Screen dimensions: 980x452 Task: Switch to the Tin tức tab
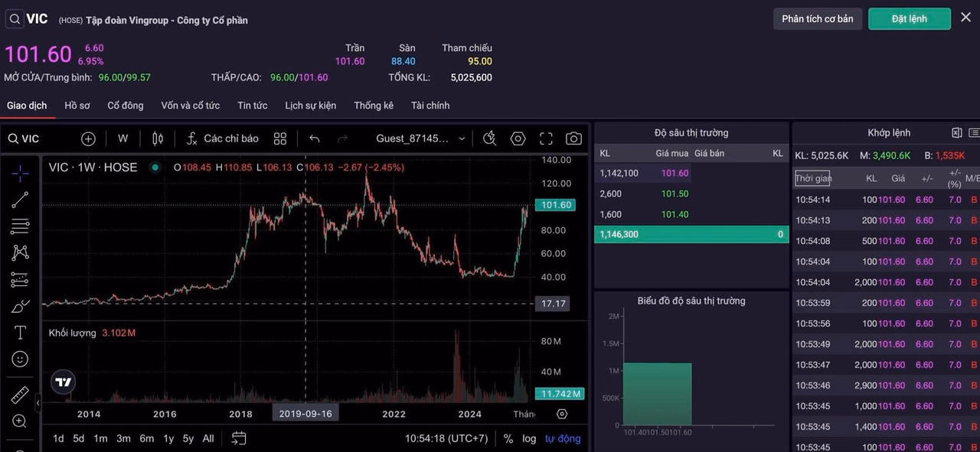(252, 106)
